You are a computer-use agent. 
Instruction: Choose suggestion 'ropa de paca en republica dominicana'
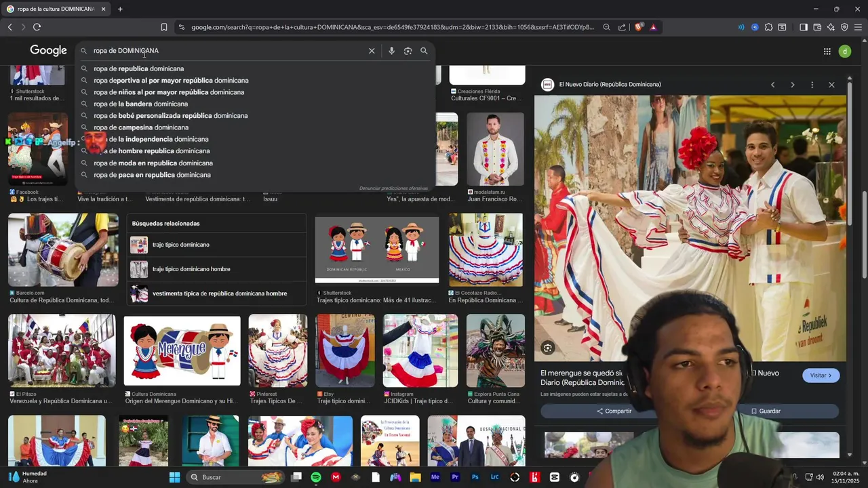click(153, 175)
